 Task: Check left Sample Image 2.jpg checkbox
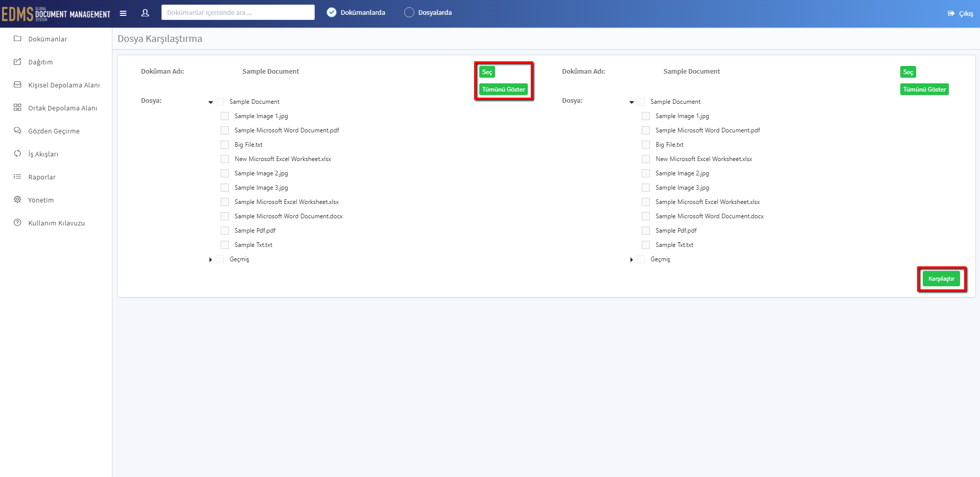[225, 173]
